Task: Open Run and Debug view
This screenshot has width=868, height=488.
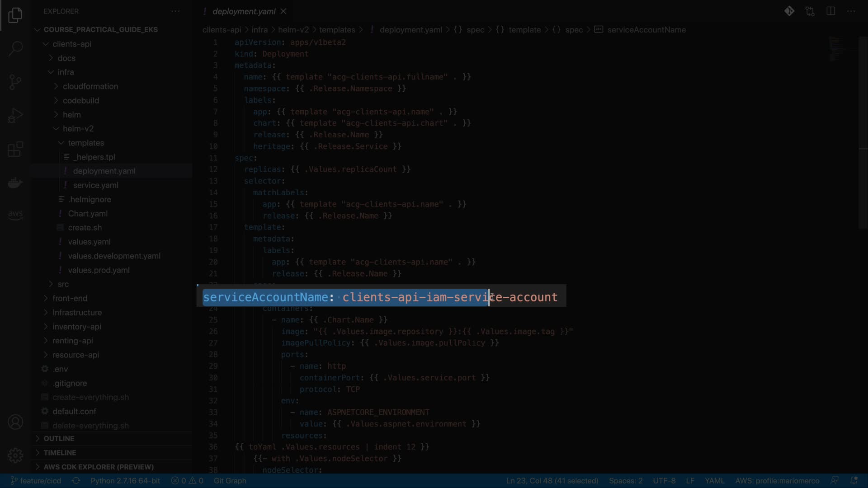Action: (x=15, y=116)
